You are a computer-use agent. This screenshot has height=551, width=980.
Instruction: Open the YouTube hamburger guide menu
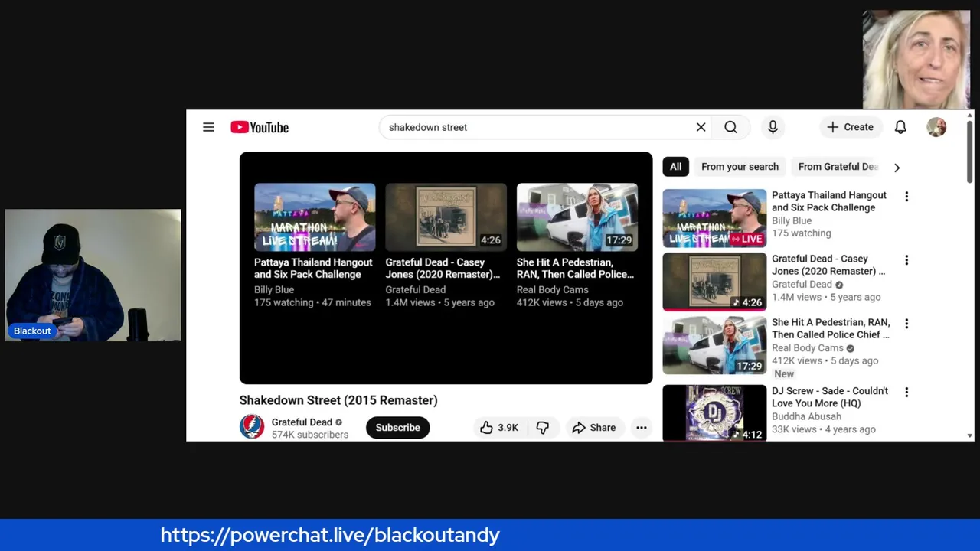click(208, 127)
